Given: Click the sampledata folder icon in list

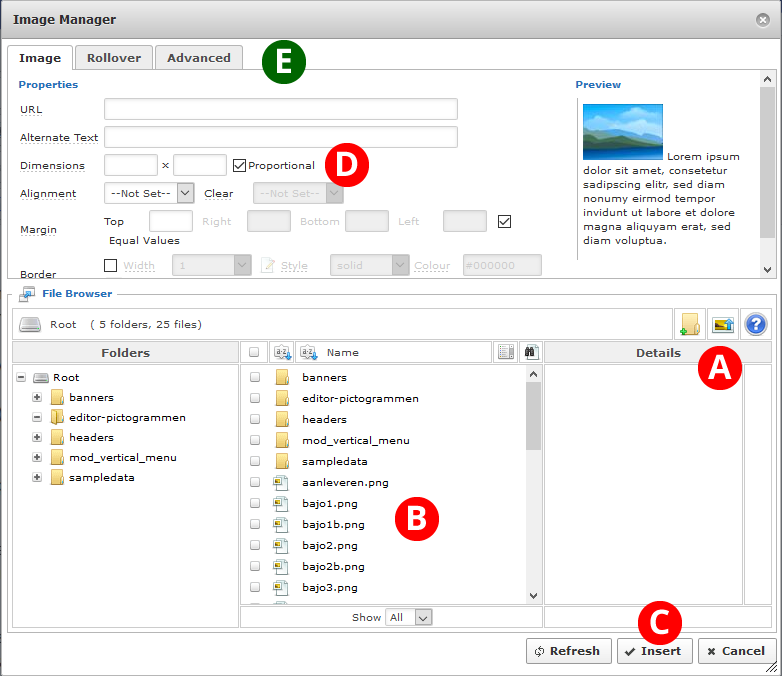Looking at the screenshot, I should [x=282, y=461].
